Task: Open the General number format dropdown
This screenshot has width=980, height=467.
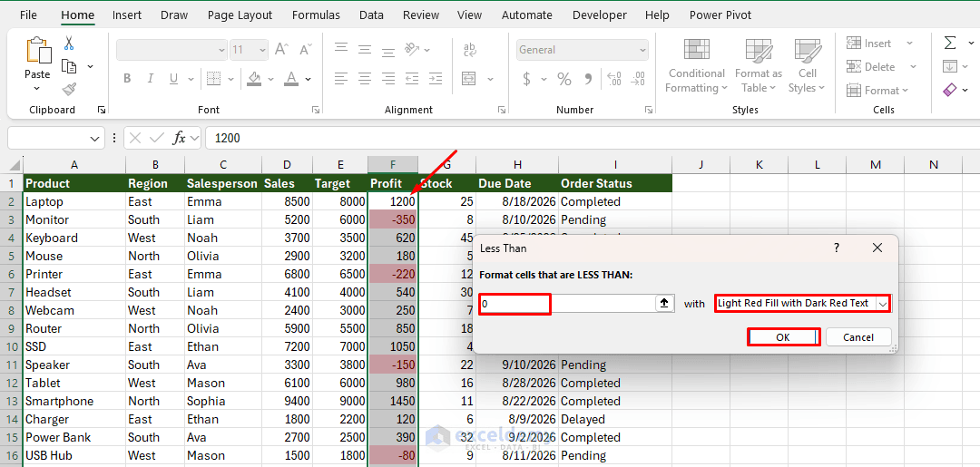Action: (x=643, y=50)
